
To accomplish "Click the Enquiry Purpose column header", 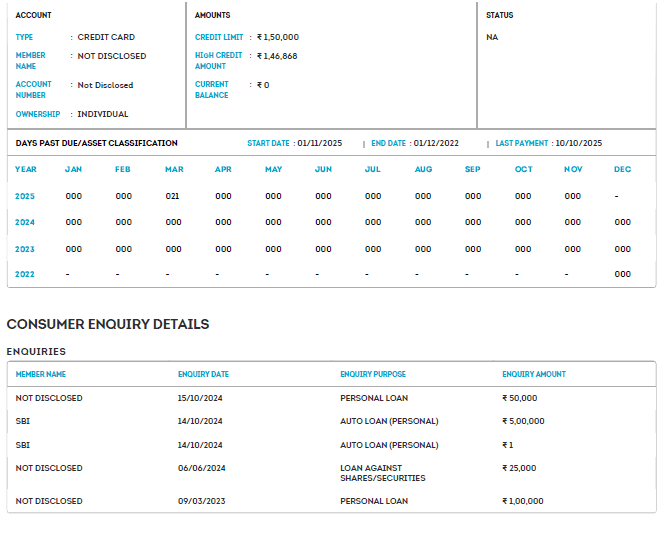I will click(373, 374).
